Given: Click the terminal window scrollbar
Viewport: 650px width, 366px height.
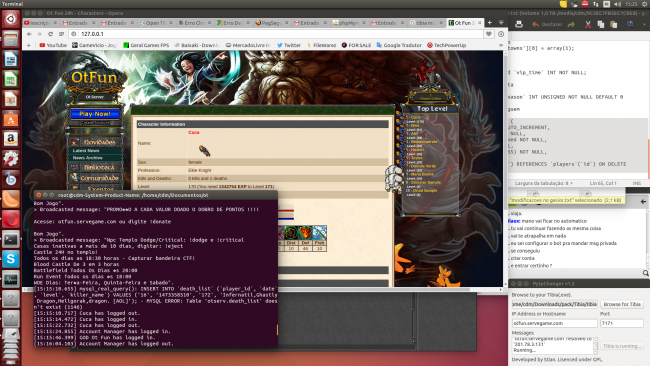Looking at the screenshot, I should pyautogui.click(x=277, y=330).
